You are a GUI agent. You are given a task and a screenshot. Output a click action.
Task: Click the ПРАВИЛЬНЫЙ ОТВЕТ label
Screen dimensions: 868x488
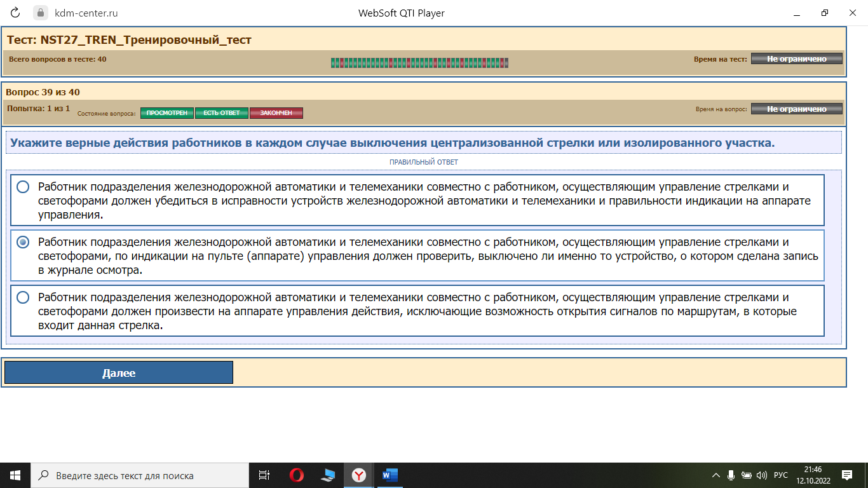[424, 162]
